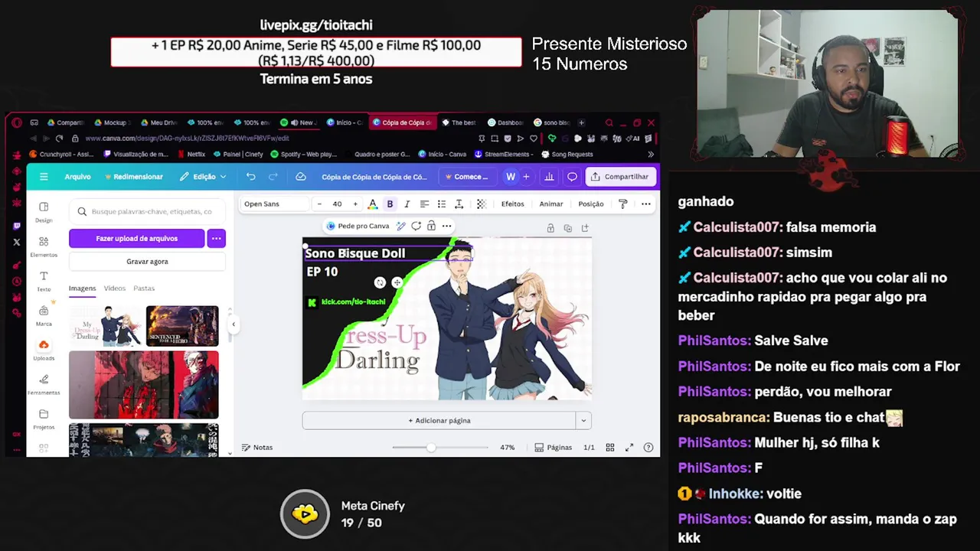This screenshot has height=551, width=980.
Task: Click Pede pro Canva assistant
Action: click(x=358, y=227)
